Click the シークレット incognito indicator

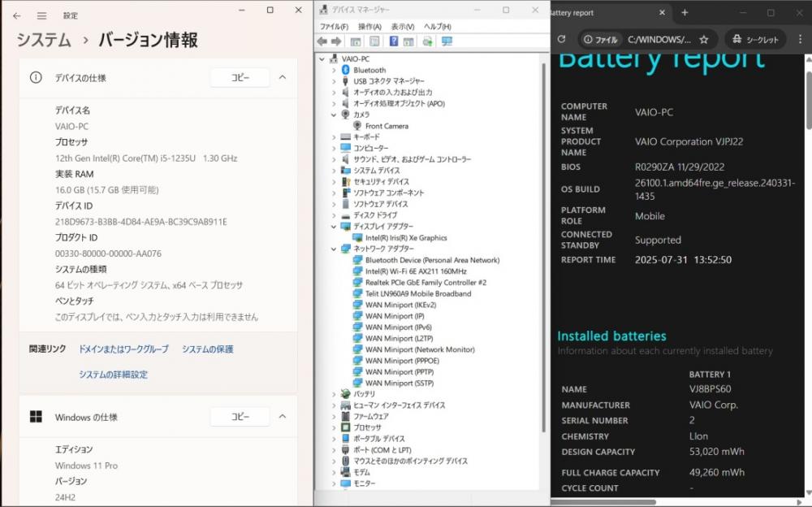coord(755,39)
